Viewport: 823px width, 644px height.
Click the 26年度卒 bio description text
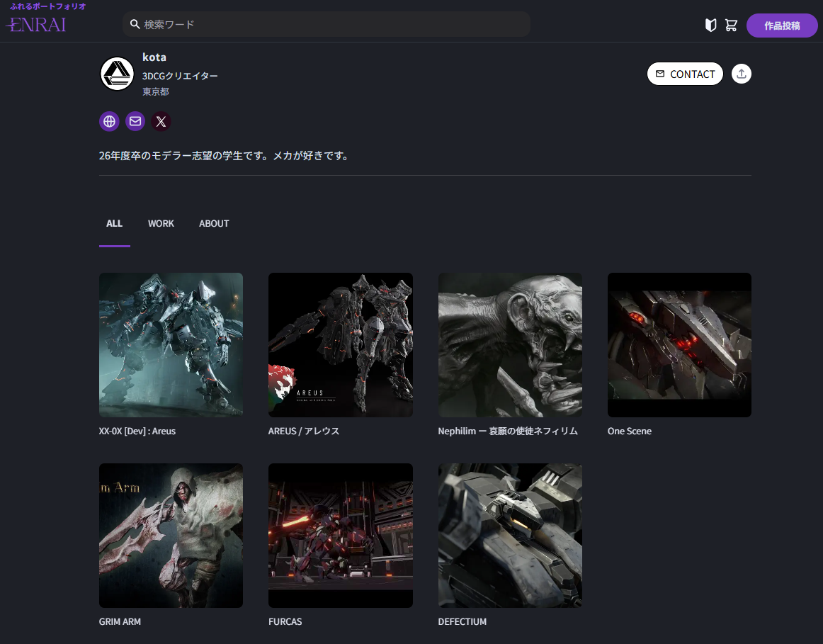coord(224,156)
